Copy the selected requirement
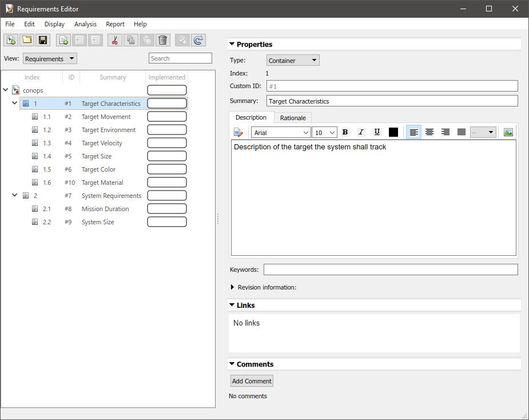This screenshot has height=420, width=529. pos(130,40)
